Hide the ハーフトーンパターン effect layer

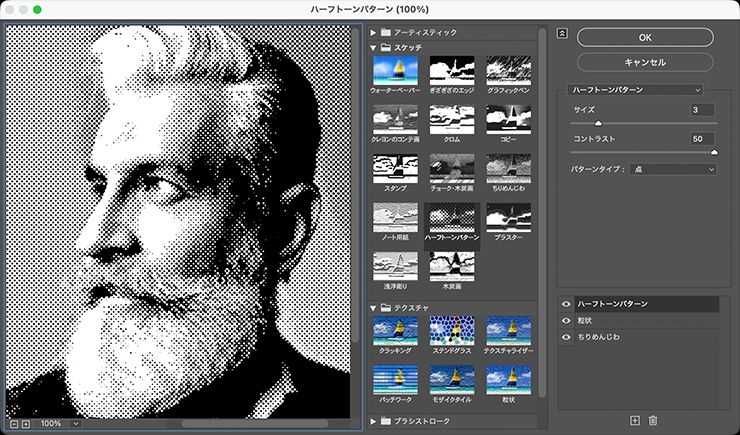(x=566, y=303)
